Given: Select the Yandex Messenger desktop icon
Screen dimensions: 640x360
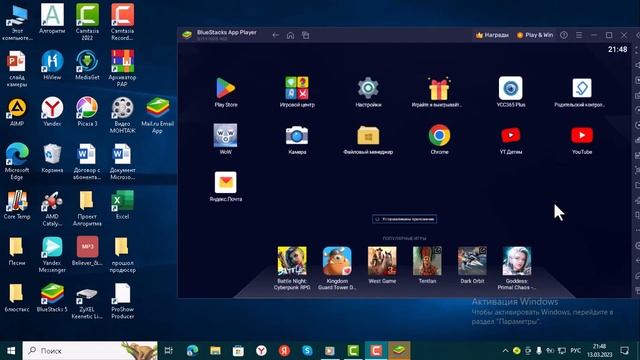Looking at the screenshot, I should [x=52, y=247].
